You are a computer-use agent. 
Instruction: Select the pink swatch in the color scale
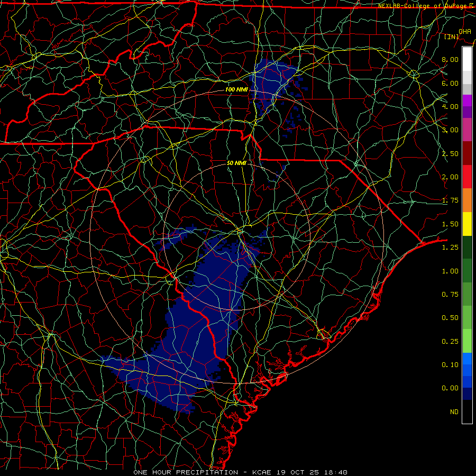point(467,130)
